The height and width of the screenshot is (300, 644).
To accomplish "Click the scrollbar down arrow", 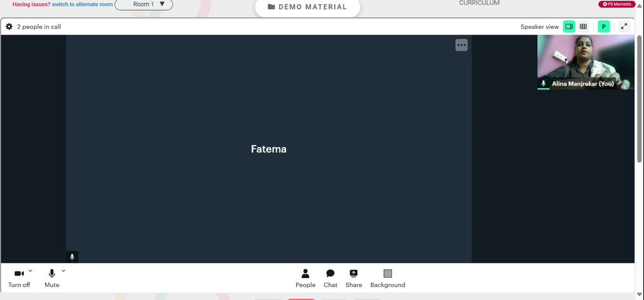I will click(639, 294).
